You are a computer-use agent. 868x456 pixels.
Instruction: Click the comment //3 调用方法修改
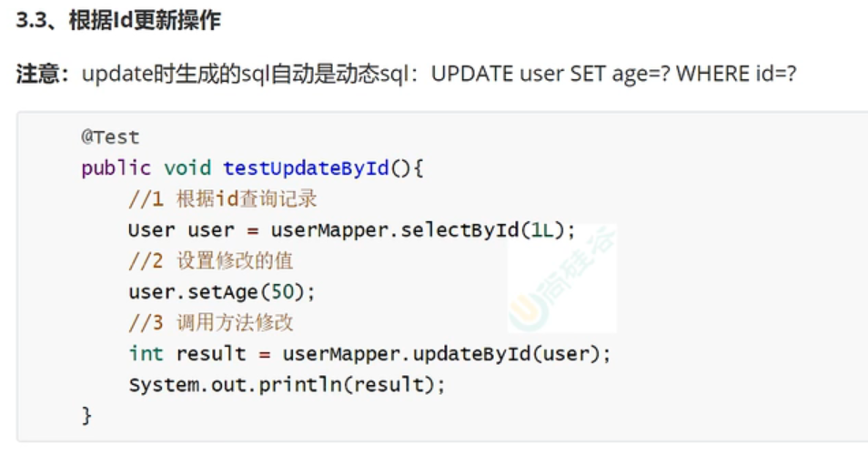(x=210, y=322)
